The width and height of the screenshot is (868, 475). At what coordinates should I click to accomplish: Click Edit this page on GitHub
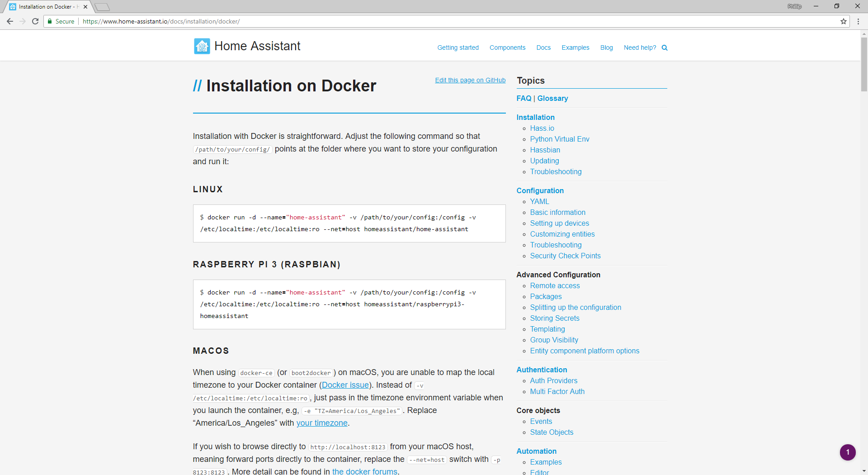pyautogui.click(x=470, y=80)
